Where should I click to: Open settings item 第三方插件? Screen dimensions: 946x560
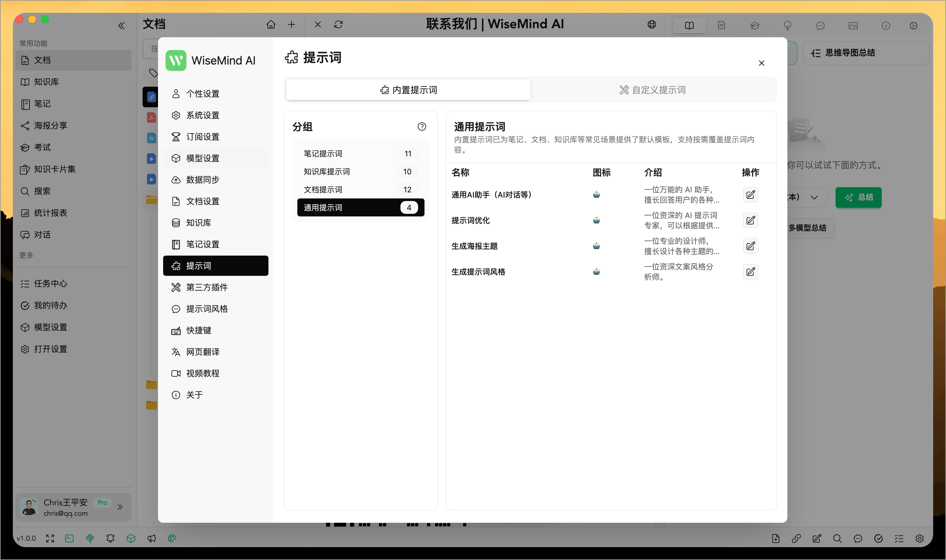click(206, 287)
